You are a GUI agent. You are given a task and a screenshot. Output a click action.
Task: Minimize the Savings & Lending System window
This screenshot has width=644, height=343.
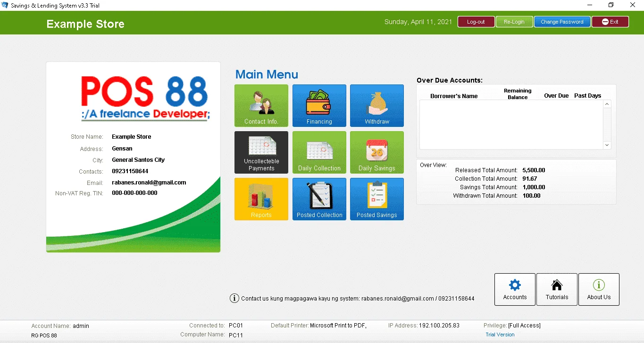(590, 5)
